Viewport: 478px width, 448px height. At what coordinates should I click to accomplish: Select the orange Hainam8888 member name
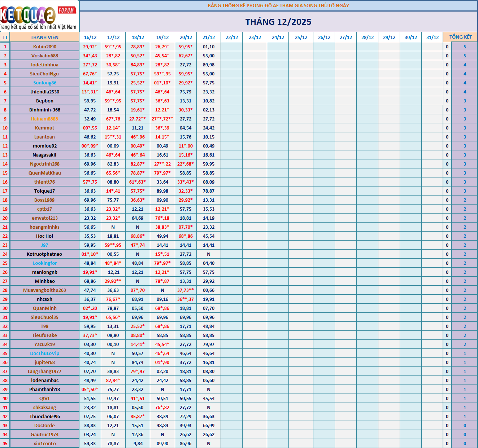tap(44, 119)
